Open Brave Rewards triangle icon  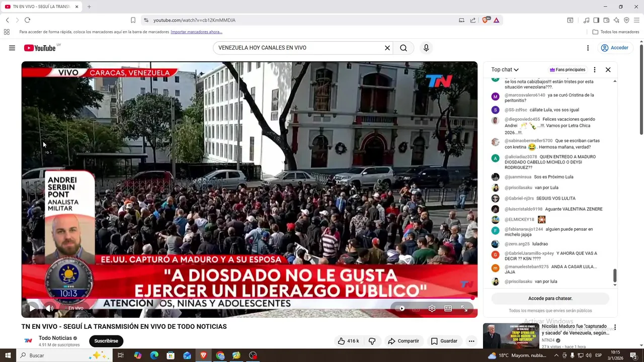click(497, 20)
